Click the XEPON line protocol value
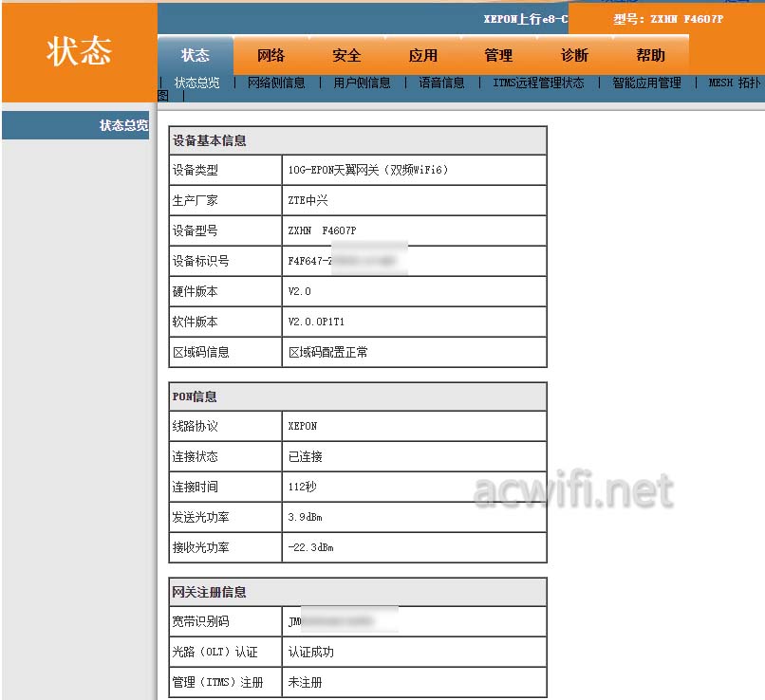 coord(303,426)
